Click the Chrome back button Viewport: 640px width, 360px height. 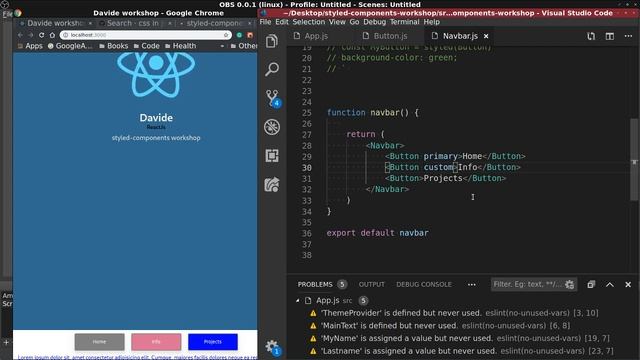[x=20, y=35]
